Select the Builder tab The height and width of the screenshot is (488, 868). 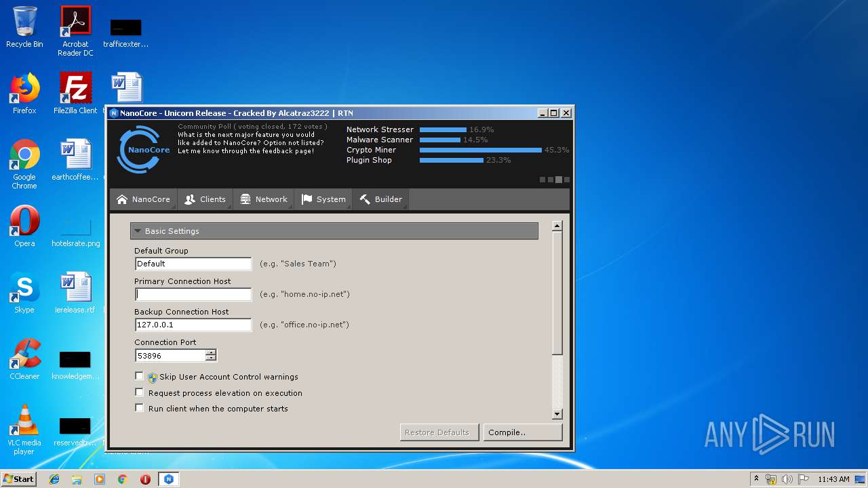tap(380, 199)
